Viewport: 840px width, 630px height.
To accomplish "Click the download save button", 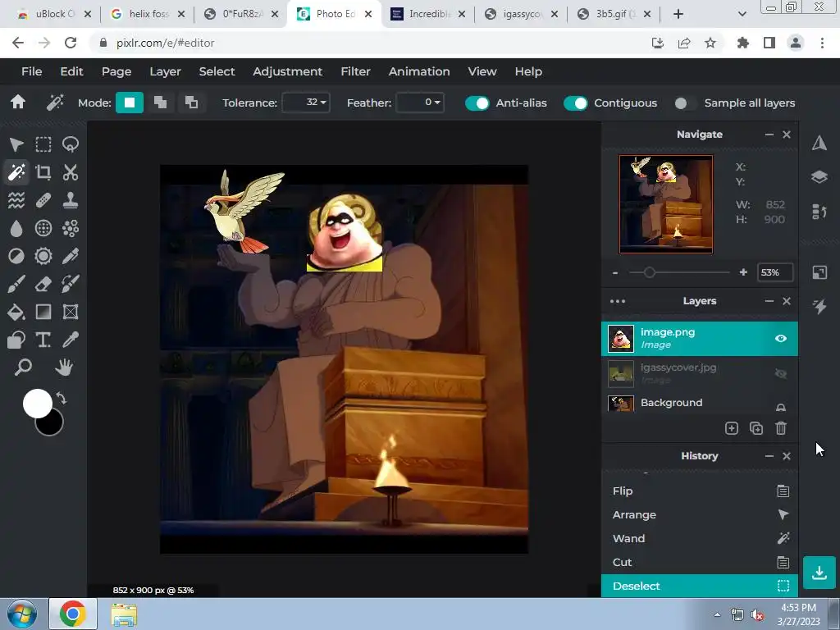I will [819, 573].
